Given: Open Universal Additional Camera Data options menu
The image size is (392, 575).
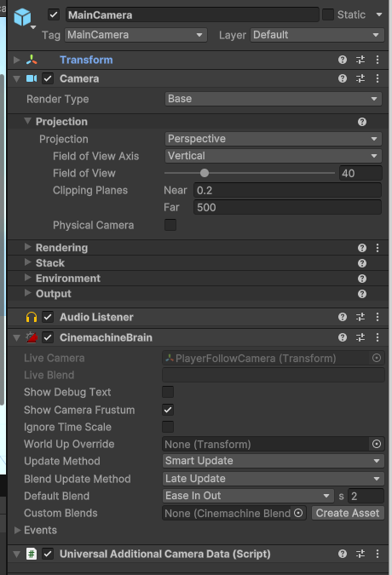Looking at the screenshot, I should tap(378, 554).
